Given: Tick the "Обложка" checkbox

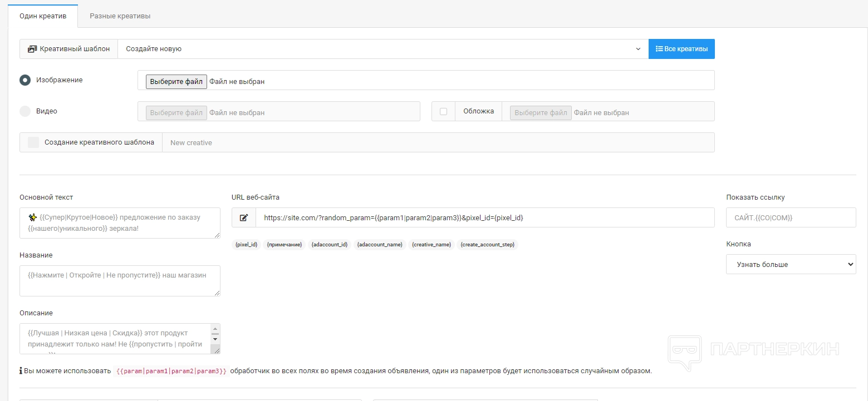Looking at the screenshot, I should pos(443,111).
